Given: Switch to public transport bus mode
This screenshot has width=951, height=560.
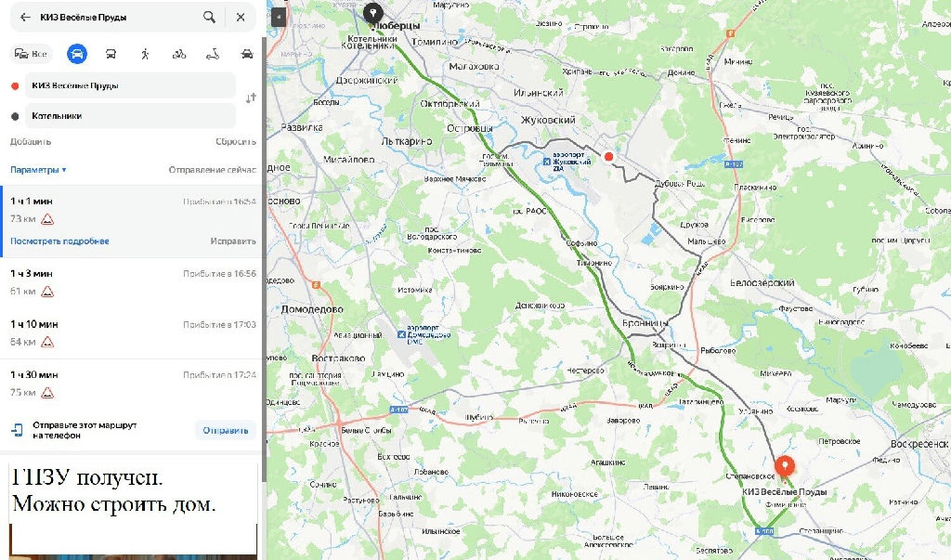Looking at the screenshot, I should (111, 54).
